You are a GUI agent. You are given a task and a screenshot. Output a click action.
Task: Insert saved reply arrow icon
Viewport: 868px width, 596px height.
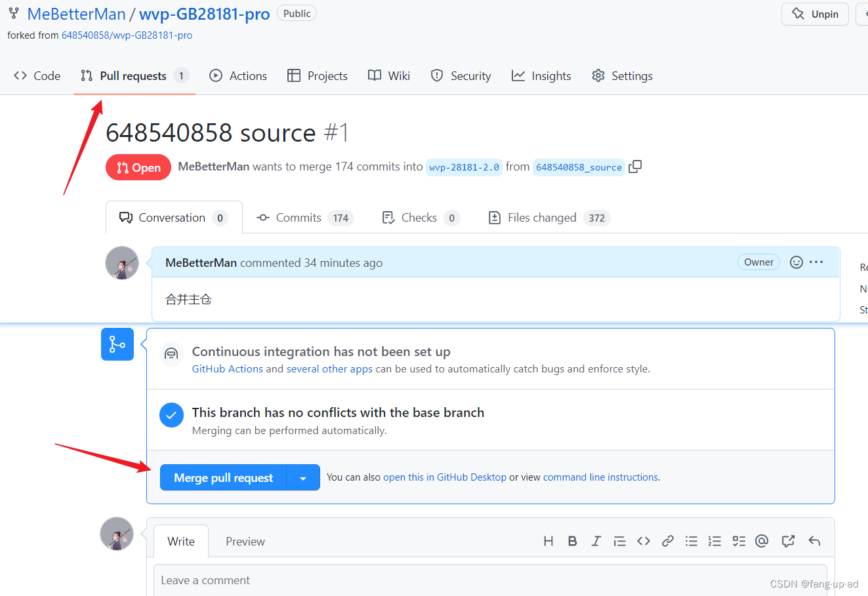tap(814, 541)
